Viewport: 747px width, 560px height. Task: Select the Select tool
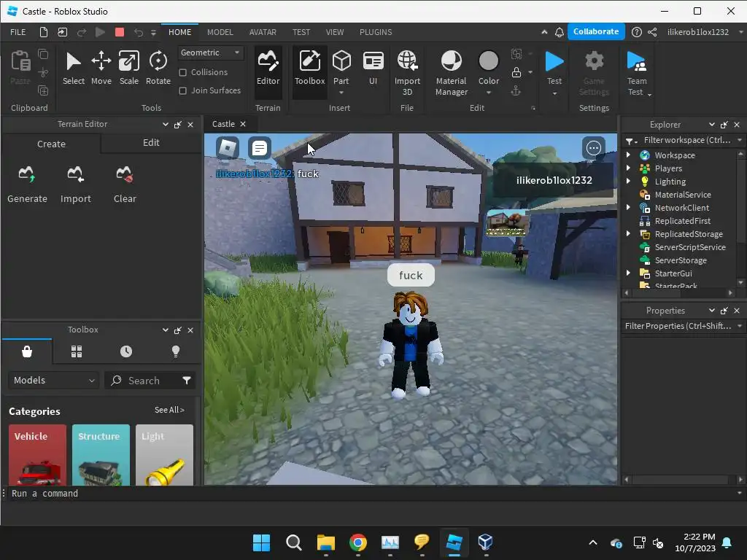[74, 68]
